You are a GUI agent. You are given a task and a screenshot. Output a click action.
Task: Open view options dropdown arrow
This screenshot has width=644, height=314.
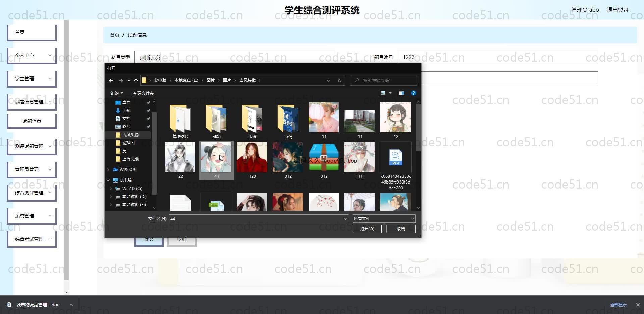coord(390,93)
